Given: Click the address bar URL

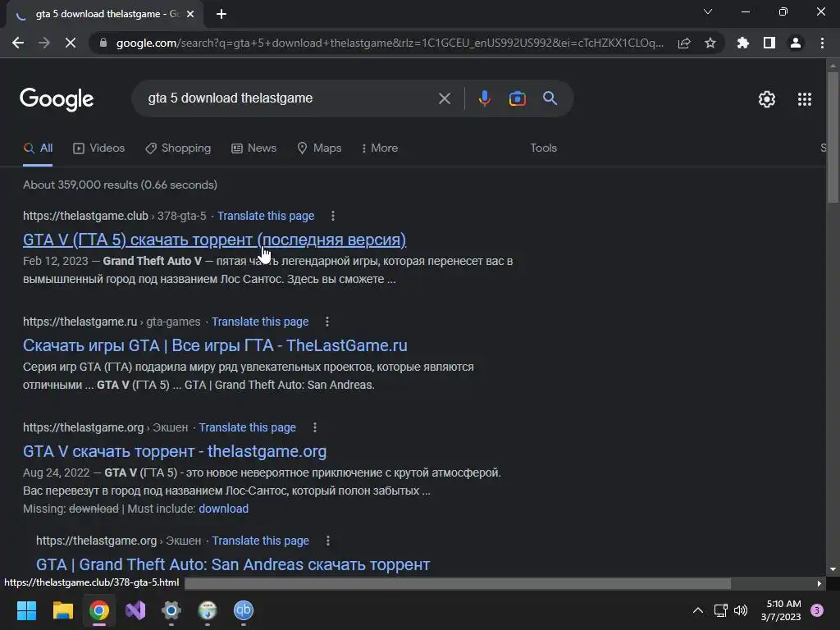Looking at the screenshot, I should click(390, 43).
